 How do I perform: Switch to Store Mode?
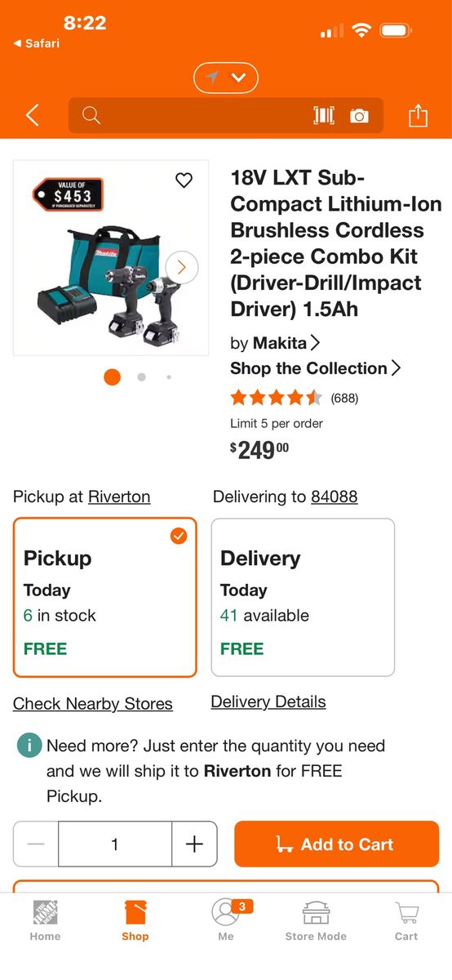(316, 921)
